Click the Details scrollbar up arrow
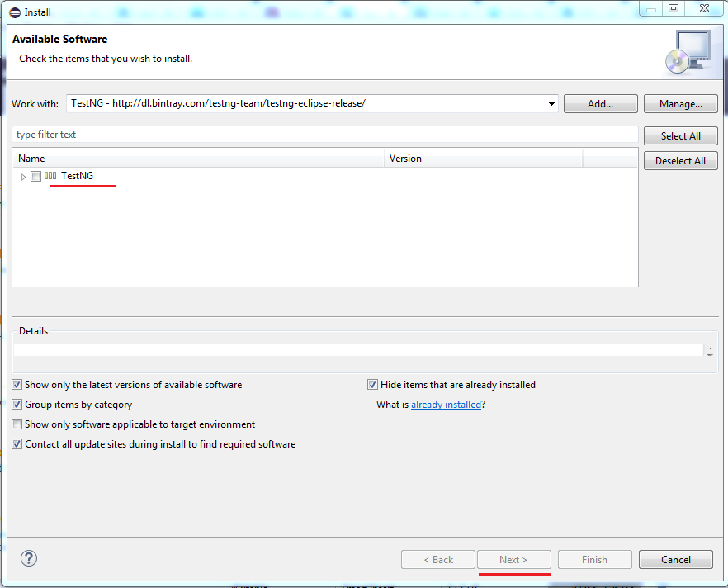728x588 pixels. (x=710, y=348)
